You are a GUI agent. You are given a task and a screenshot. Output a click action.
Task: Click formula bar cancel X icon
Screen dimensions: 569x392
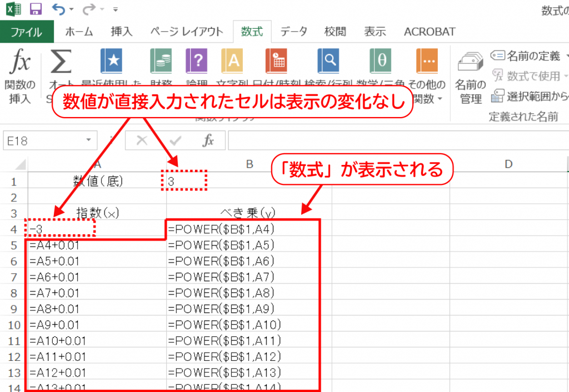coord(142,140)
